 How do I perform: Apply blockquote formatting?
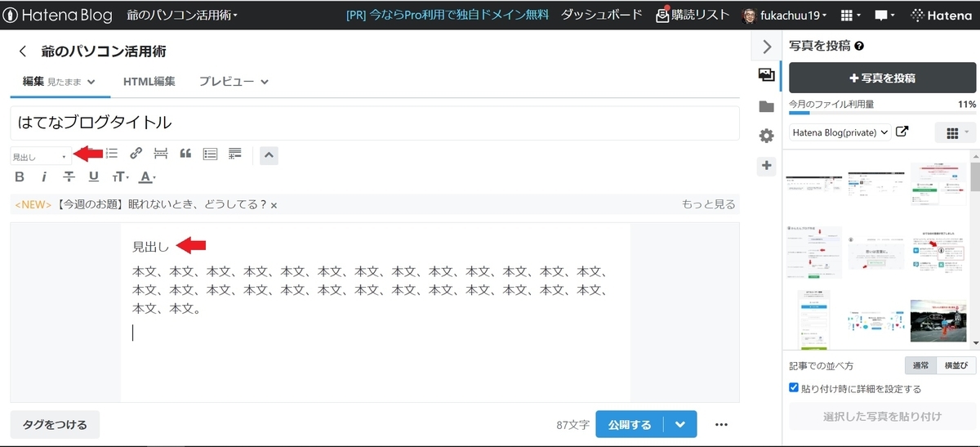coord(185,153)
